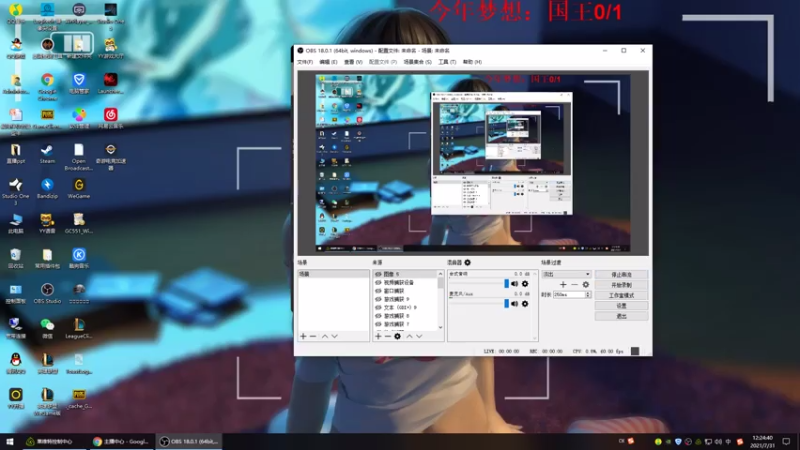Open the Bandizip desktop icon
800x450 pixels.
coord(47,188)
